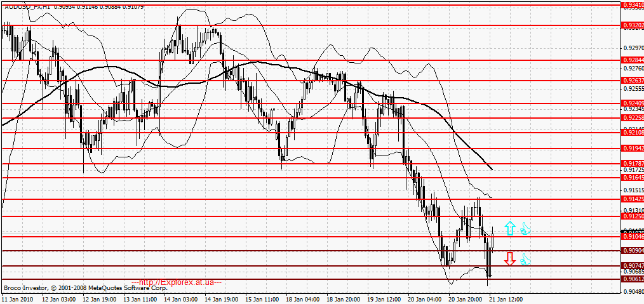Screen dimensions: 644x304
Task: Click the 20 Jan 20:00 time label
Action: point(466,299)
